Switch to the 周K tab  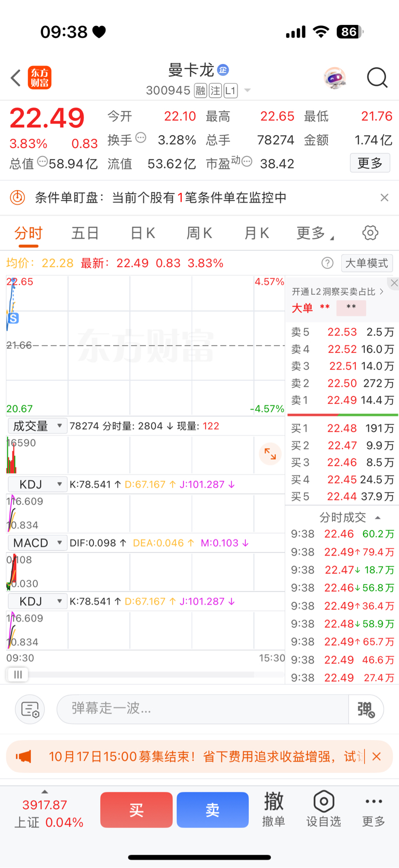(199, 233)
